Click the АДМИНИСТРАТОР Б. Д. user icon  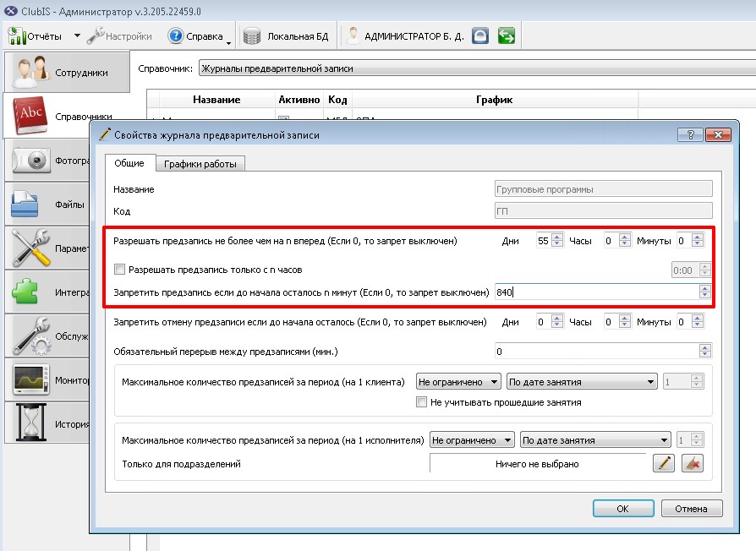tap(353, 36)
